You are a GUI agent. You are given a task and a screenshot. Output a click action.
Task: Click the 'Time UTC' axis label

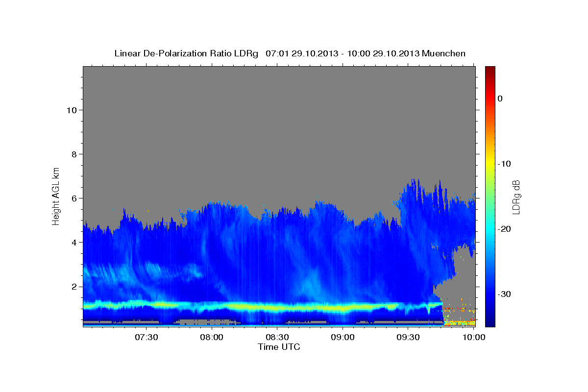pos(279,347)
